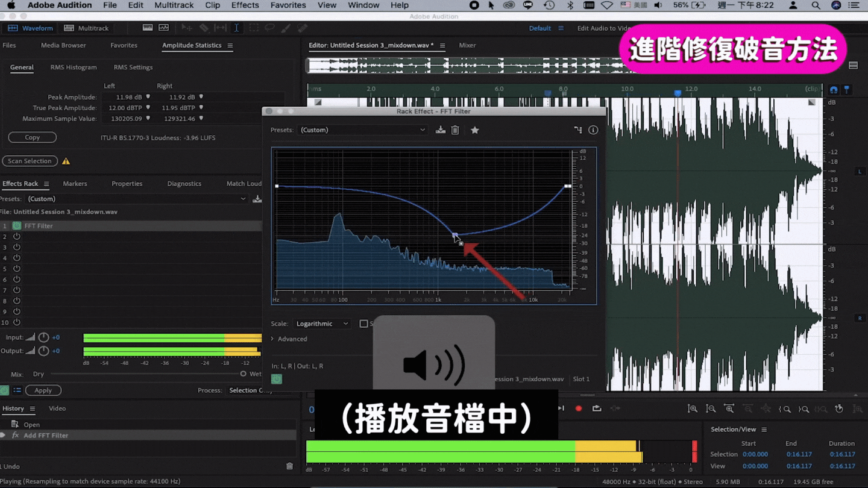868x488 pixels.
Task: Mark FFT Filter preset as favorite star
Action: click(x=475, y=130)
